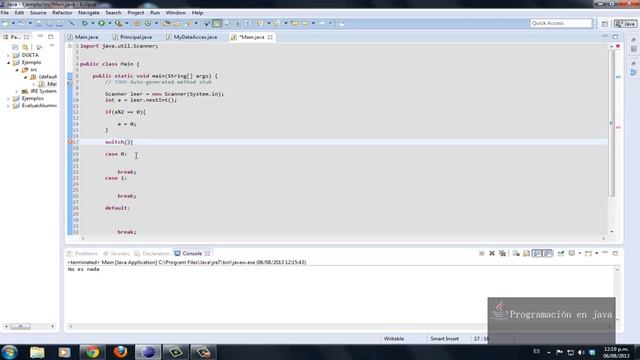Open the File menu
This screenshot has height=360, width=640.
tap(4, 13)
